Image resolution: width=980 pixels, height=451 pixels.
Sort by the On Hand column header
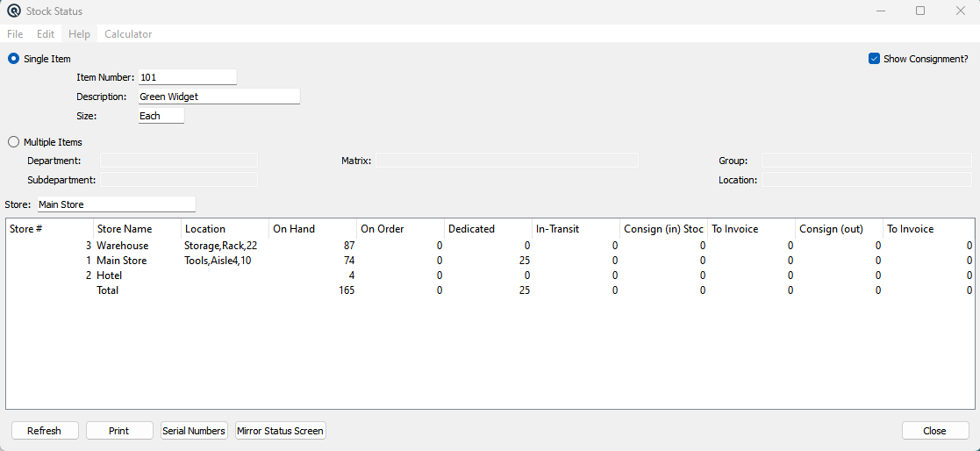(x=312, y=229)
